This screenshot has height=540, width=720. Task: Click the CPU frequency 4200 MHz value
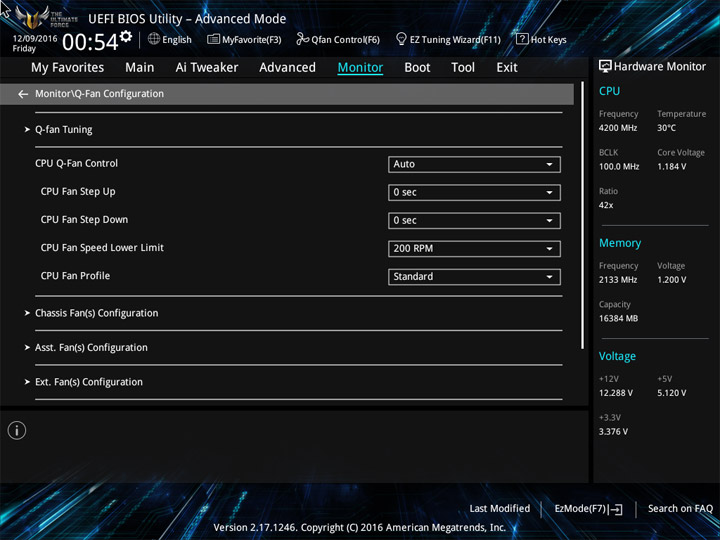618,128
